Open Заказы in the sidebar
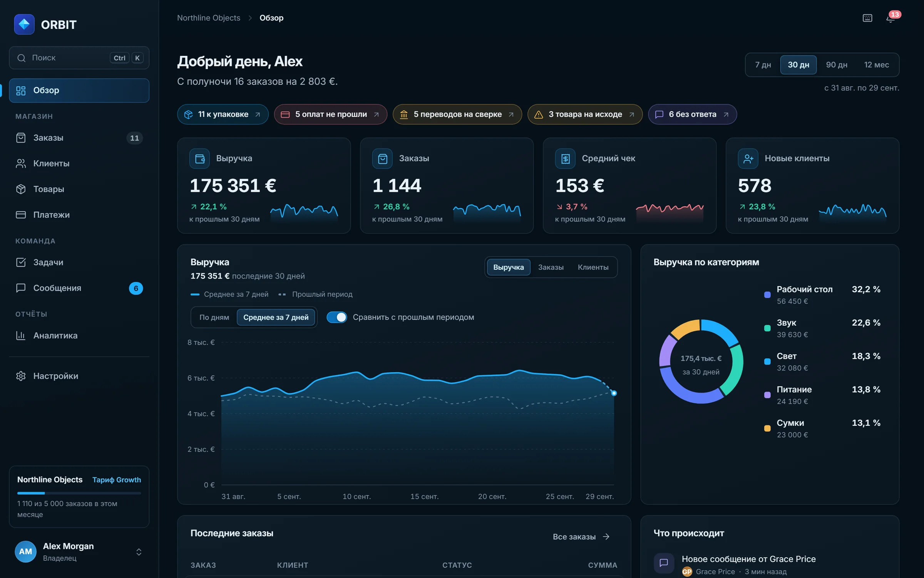Image resolution: width=924 pixels, height=578 pixels. coord(79,138)
